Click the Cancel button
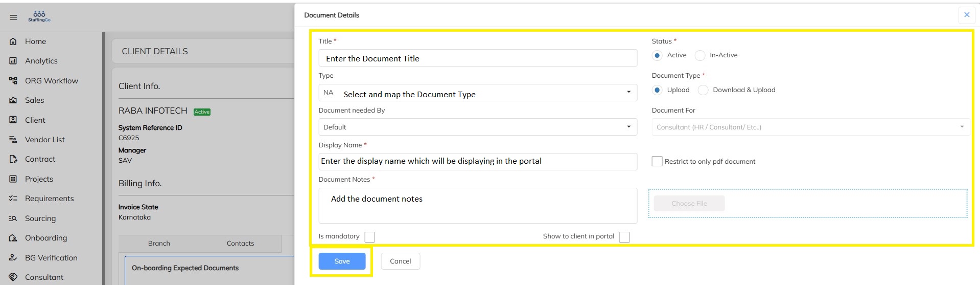 (400, 261)
